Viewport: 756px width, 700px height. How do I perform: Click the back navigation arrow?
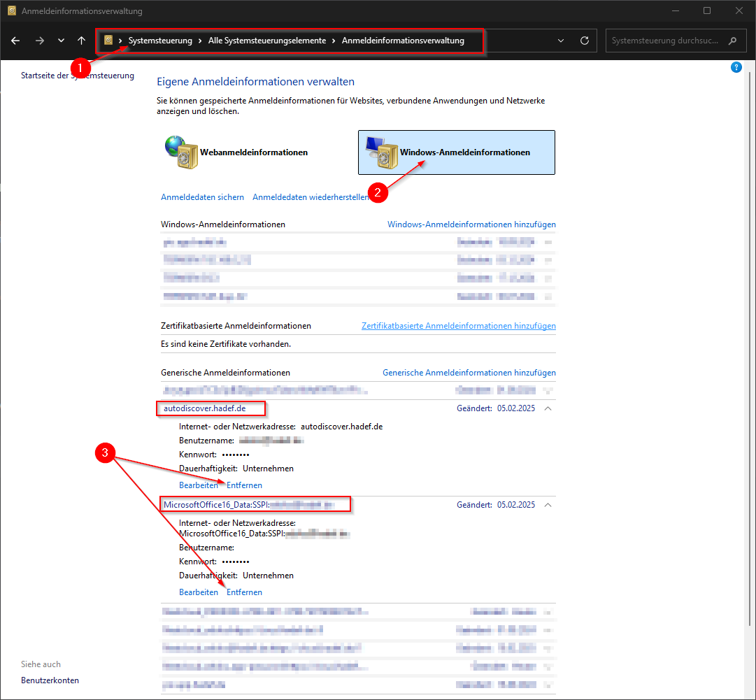point(15,41)
